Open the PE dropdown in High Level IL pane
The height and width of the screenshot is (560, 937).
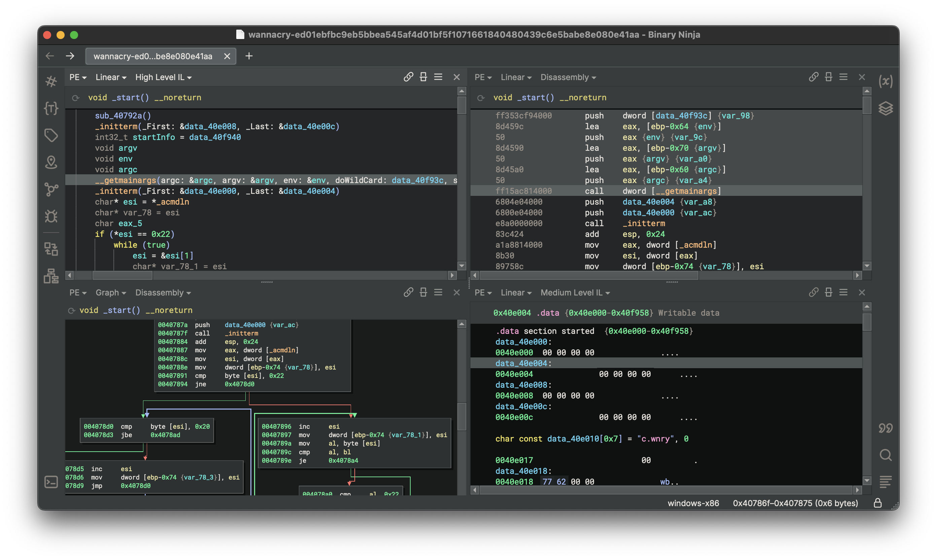(78, 77)
